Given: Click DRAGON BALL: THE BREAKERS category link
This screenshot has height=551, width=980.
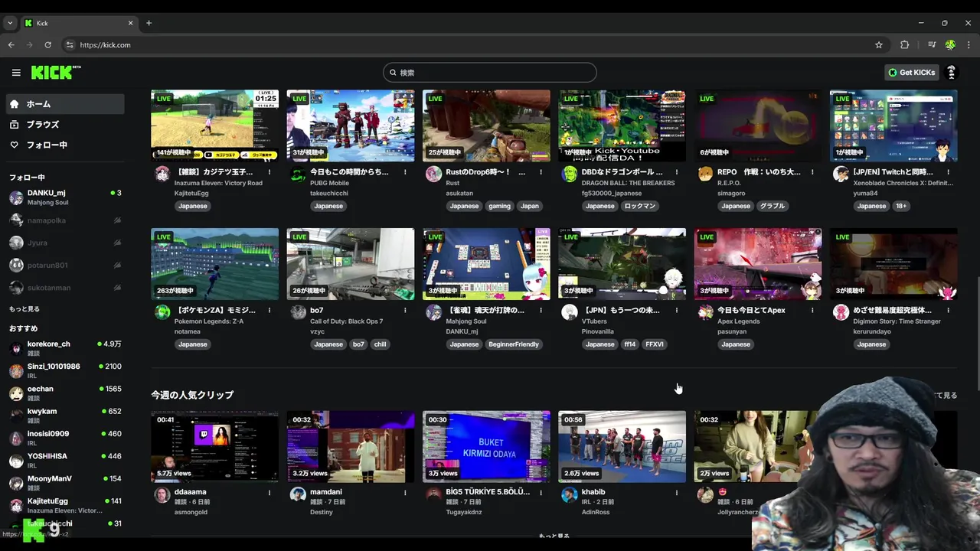Looking at the screenshot, I should [x=628, y=184].
